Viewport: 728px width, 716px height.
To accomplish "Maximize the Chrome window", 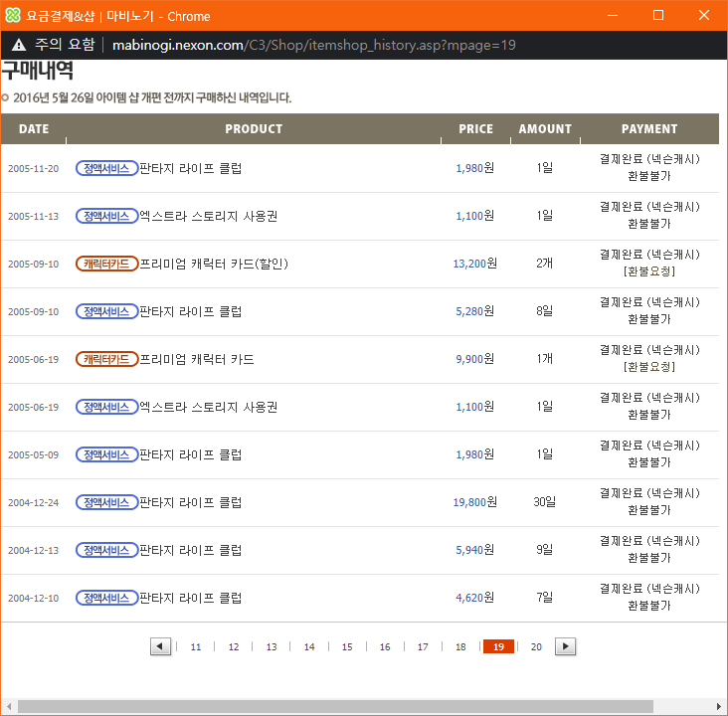I will coord(658,15).
